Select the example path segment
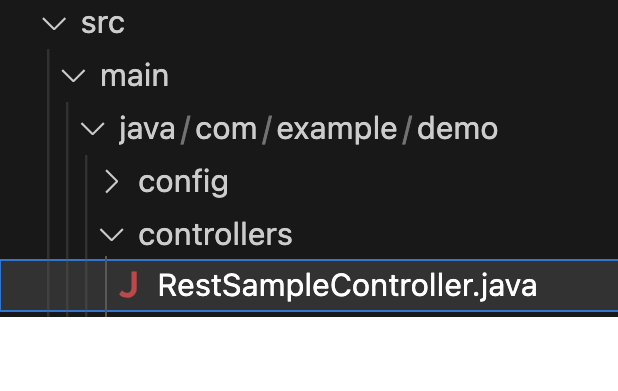 pos(337,129)
